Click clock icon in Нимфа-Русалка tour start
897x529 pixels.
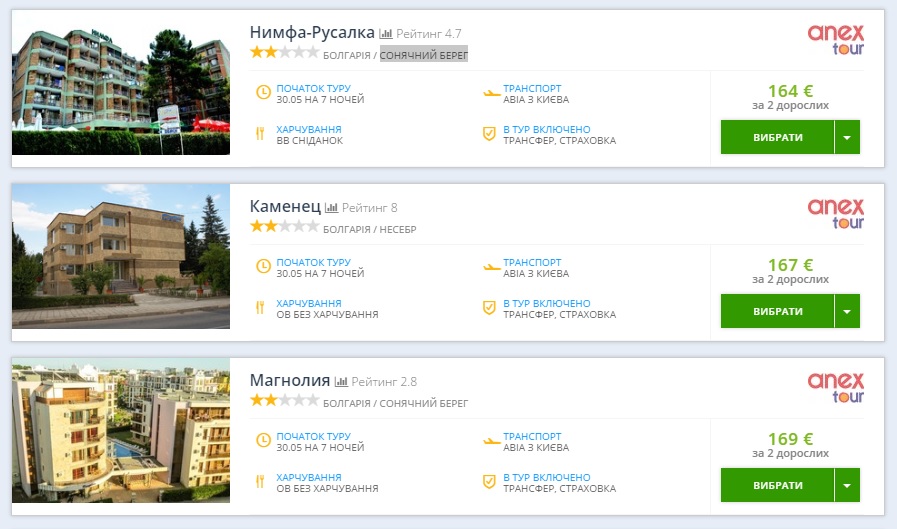point(263,92)
